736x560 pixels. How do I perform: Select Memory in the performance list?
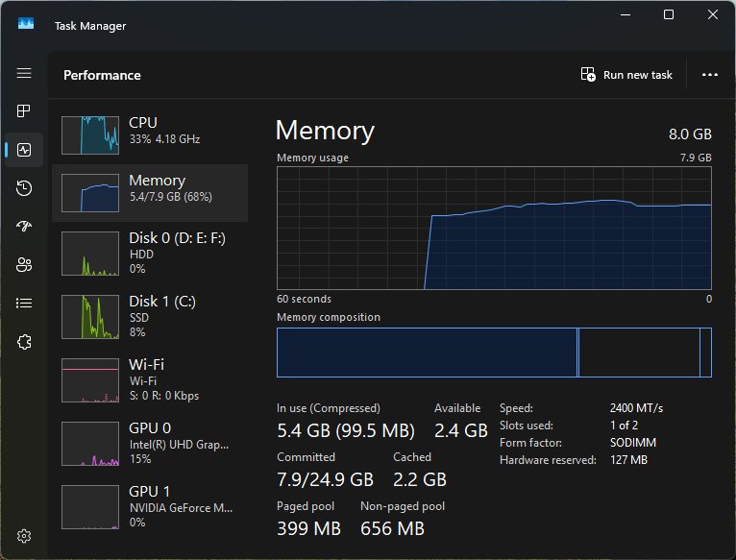[x=150, y=193]
